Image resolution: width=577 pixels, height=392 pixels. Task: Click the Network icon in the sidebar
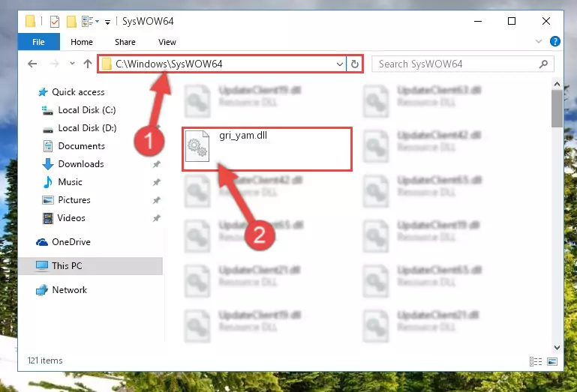pyautogui.click(x=42, y=290)
